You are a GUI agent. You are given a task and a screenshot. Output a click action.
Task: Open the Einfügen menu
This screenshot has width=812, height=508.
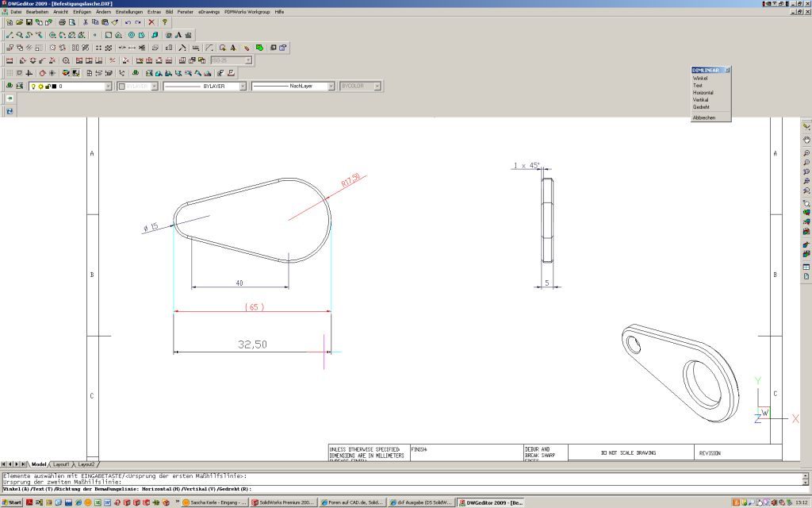point(82,11)
